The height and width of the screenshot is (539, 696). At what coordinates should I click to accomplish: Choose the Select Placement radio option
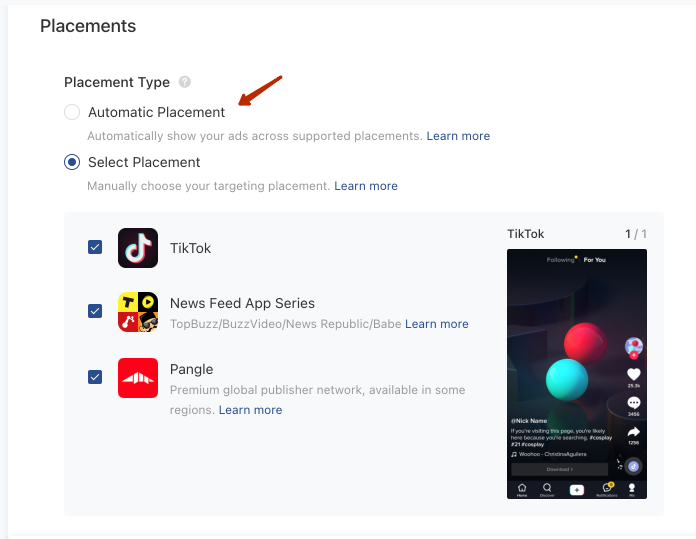click(x=72, y=162)
